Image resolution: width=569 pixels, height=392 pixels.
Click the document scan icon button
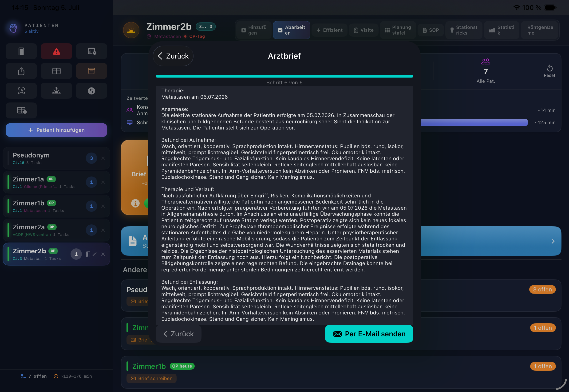[21, 91]
